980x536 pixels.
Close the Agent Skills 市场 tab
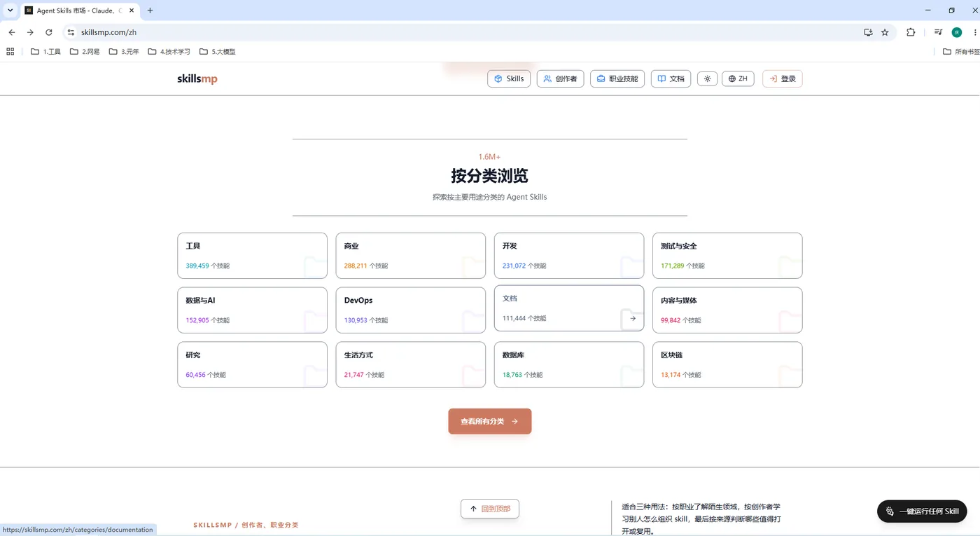click(132, 11)
